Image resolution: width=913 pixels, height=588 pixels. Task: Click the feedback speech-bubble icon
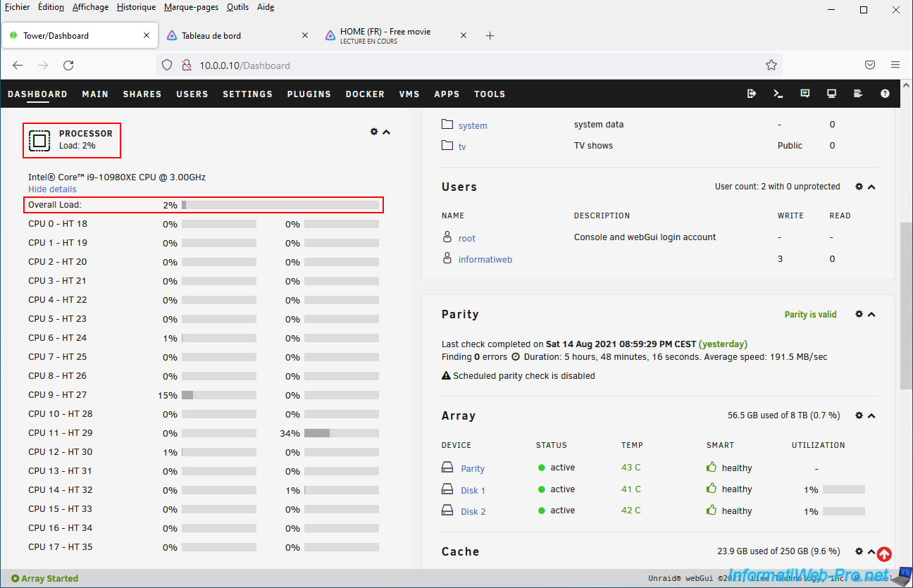[805, 94]
